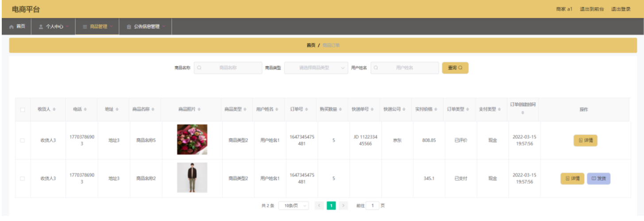This screenshot has width=644, height=221.
Task: Click the 查询 search button
Action: coord(455,68)
